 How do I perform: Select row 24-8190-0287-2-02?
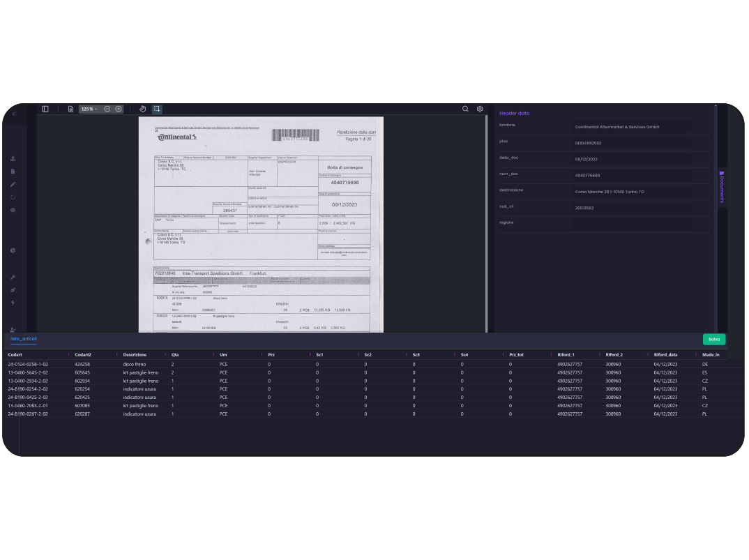pyautogui.click(x=372, y=414)
